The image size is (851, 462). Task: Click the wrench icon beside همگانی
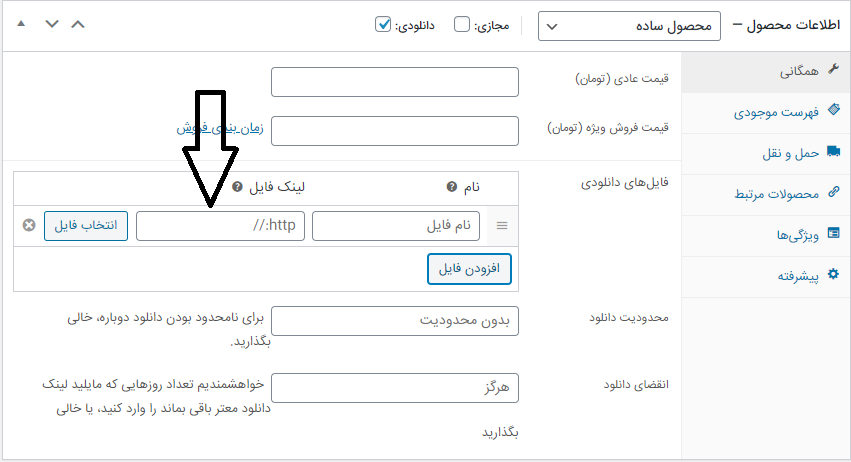[833, 69]
